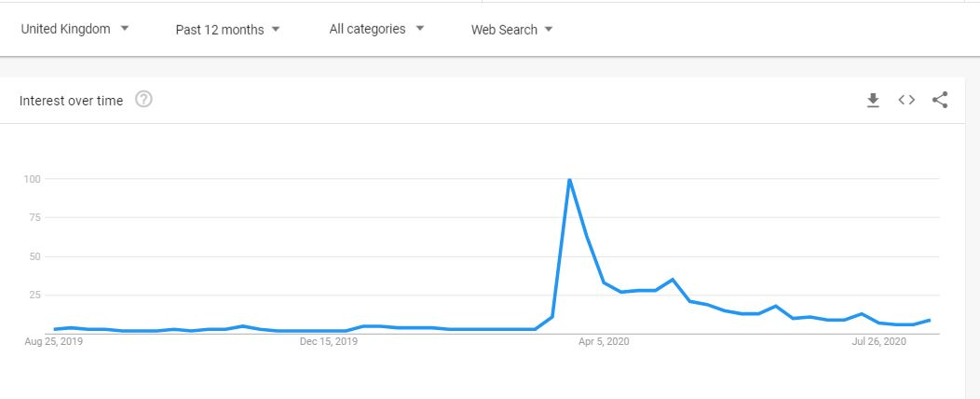The height and width of the screenshot is (399, 980).
Task: Click the Aug 25, 2019 axis label
Action: tap(54, 341)
